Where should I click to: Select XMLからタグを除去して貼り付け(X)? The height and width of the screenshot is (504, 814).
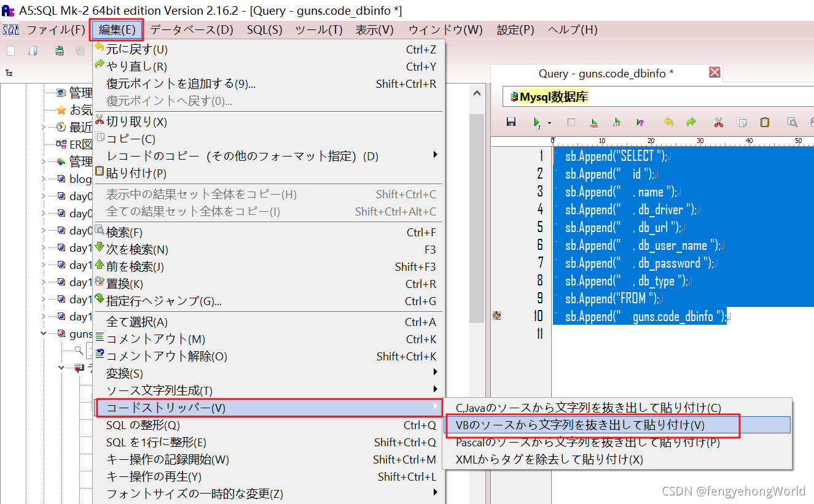tap(617, 459)
